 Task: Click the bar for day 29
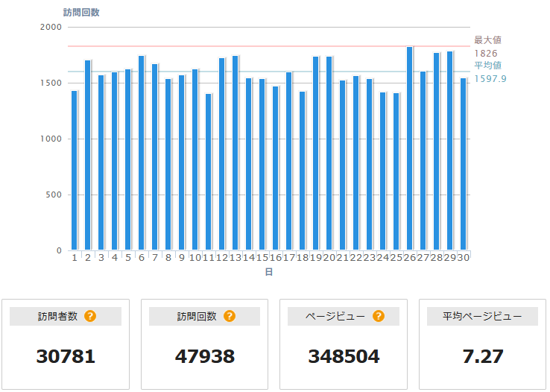click(x=449, y=151)
